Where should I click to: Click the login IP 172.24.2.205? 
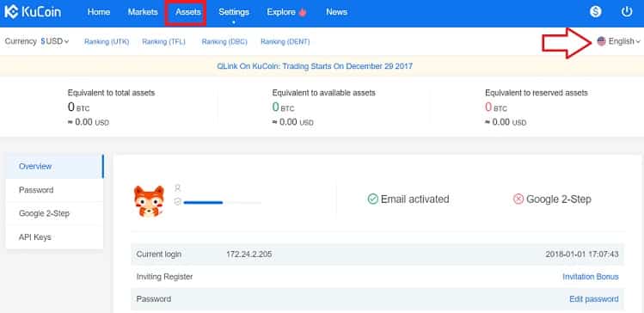tap(248, 255)
